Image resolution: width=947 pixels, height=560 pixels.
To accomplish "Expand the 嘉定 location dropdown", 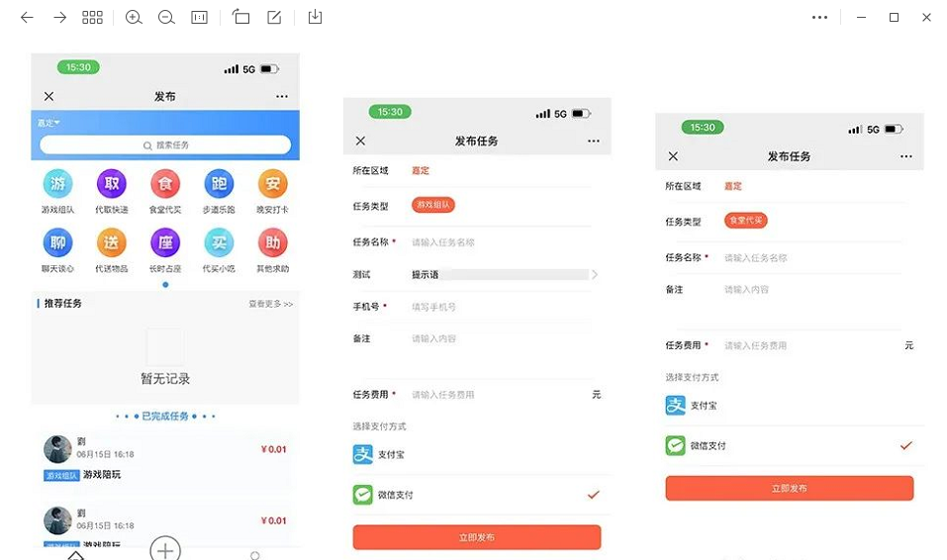I will 48,123.
